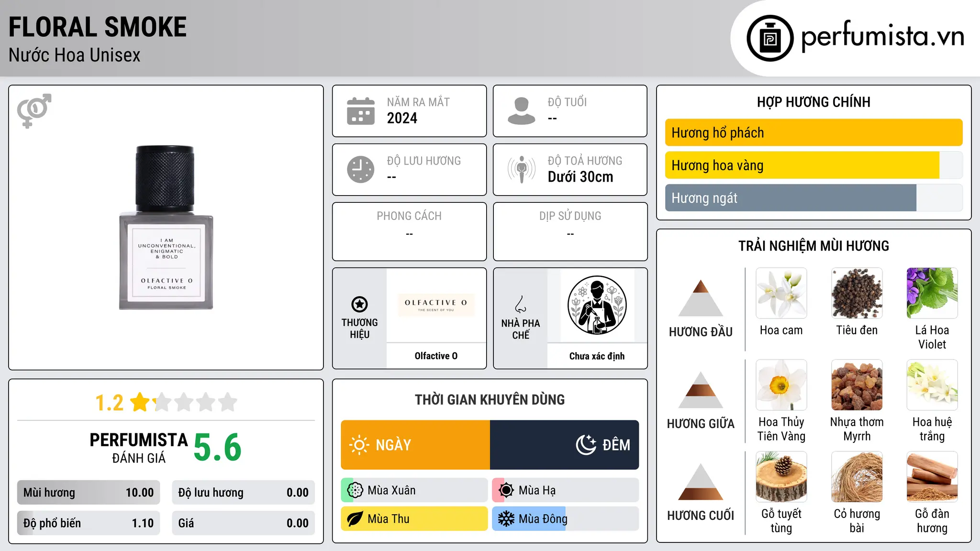Click the perfumista.vn perfume bottle logo icon
Image resolution: width=980 pixels, height=551 pixels.
(x=770, y=38)
